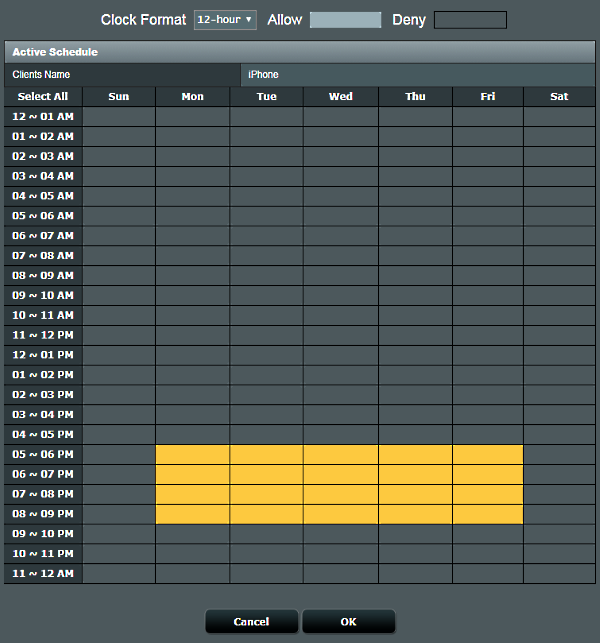This screenshot has height=643, width=600.
Task: Toggle the Mon 05 ~ 06 PM yellow cell
Action: [193, 454]
